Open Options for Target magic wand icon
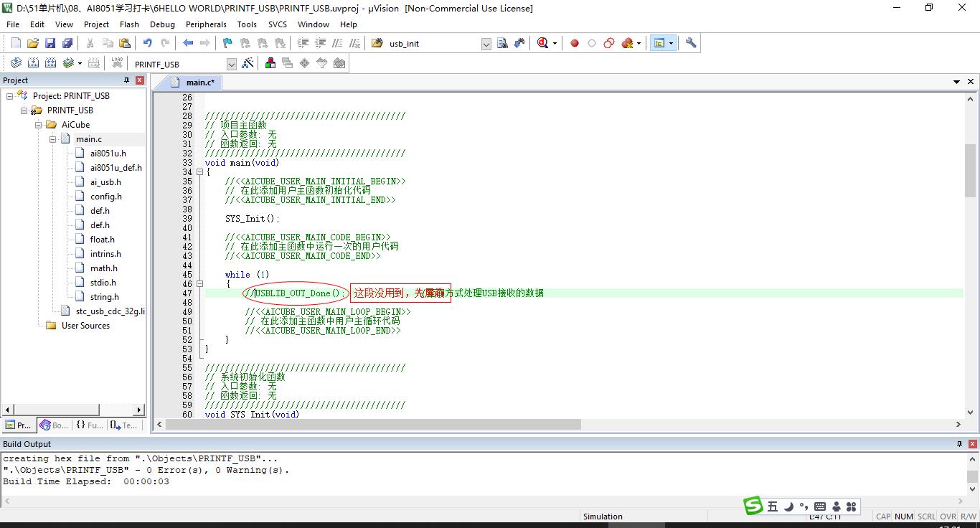The height and width of the screenshot is (528, 980). [x=248, y=64]
